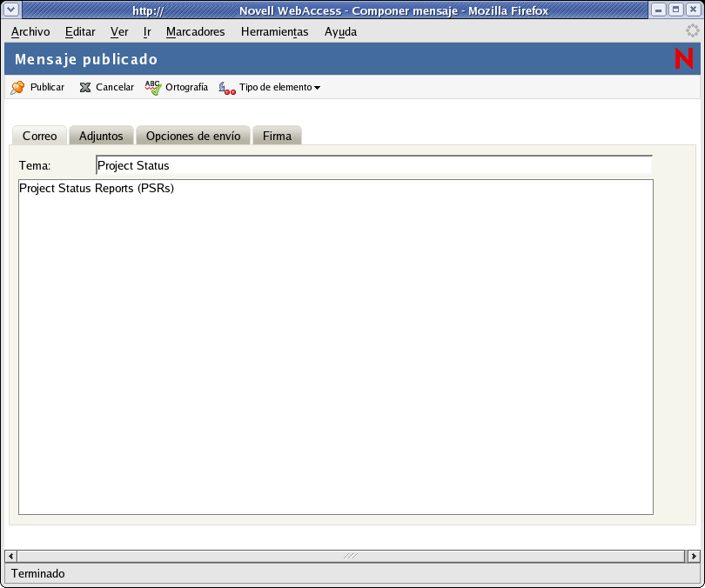Close the Firefox window

tap(694, 10)
